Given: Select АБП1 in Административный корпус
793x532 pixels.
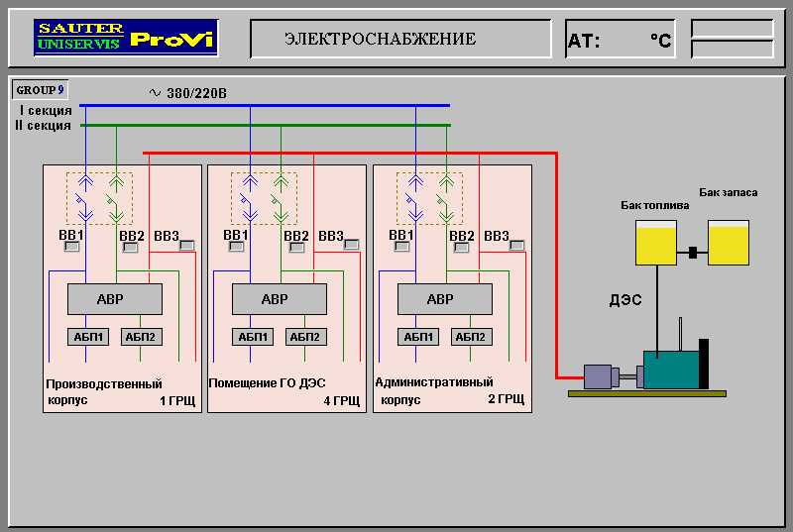Looking at the screenshot, I should (x=418, y=337).
